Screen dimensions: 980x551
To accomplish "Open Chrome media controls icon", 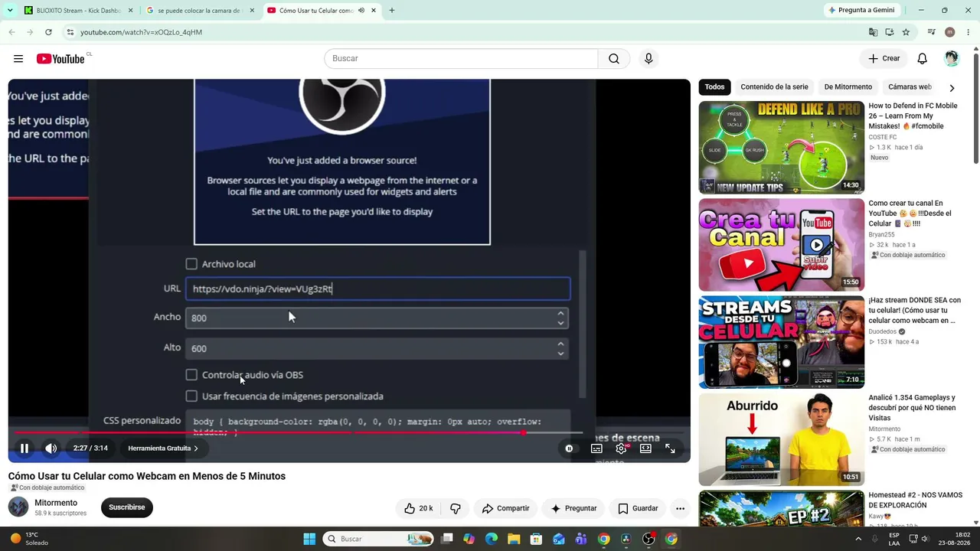I will (x=931, y=32).
